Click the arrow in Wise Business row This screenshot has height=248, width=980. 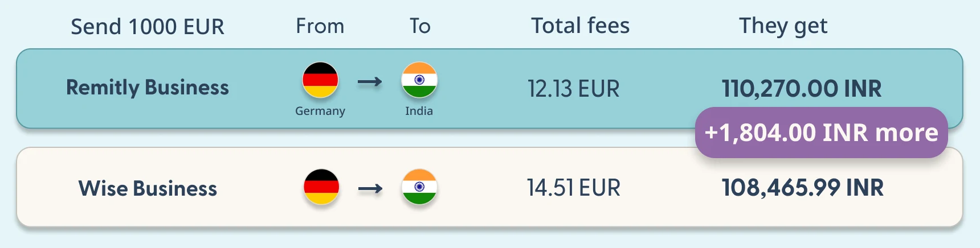tap(370, 189)
